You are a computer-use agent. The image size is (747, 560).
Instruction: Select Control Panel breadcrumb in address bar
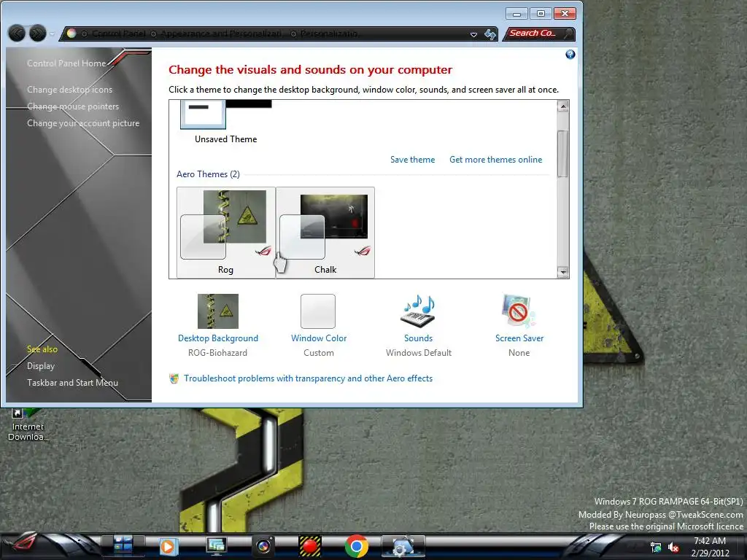click(x=119, y=34)
